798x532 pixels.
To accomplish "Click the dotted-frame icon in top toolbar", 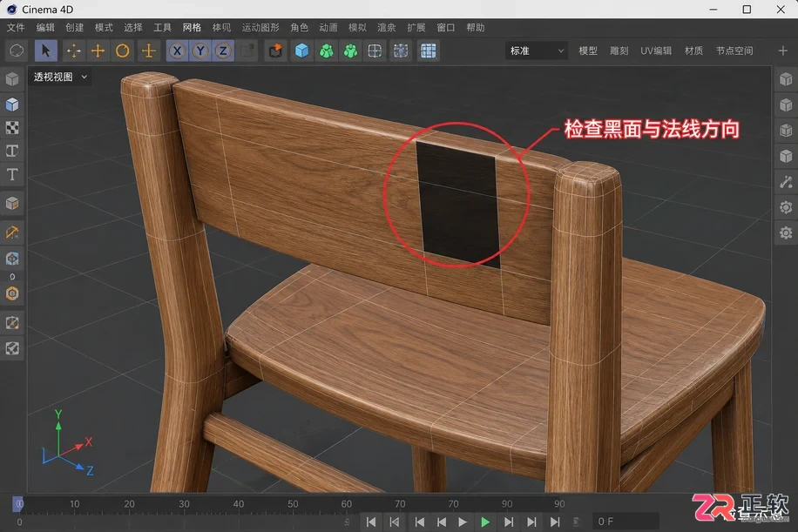I will tap(401, 51).
